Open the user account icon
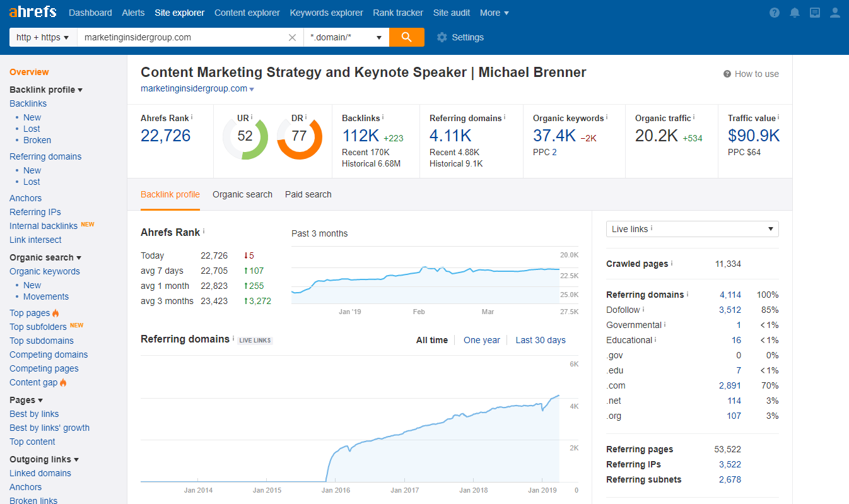This screenshot has width=849, height=504. pyautogui.click(x=835, y=13)
